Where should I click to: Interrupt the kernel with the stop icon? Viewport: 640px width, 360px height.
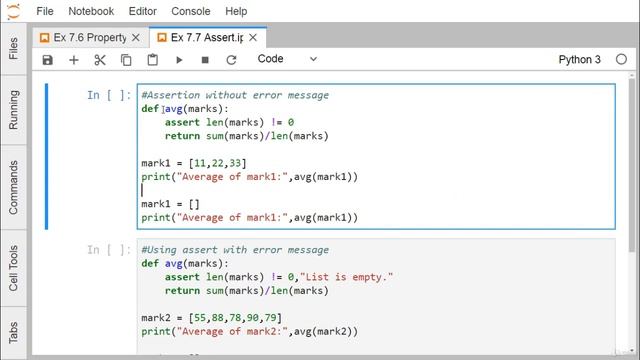205,60
